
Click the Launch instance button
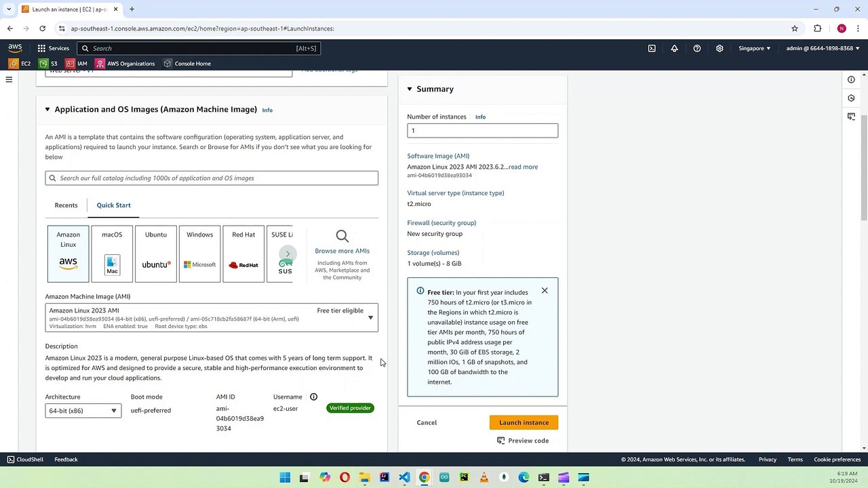pos(524,422)
